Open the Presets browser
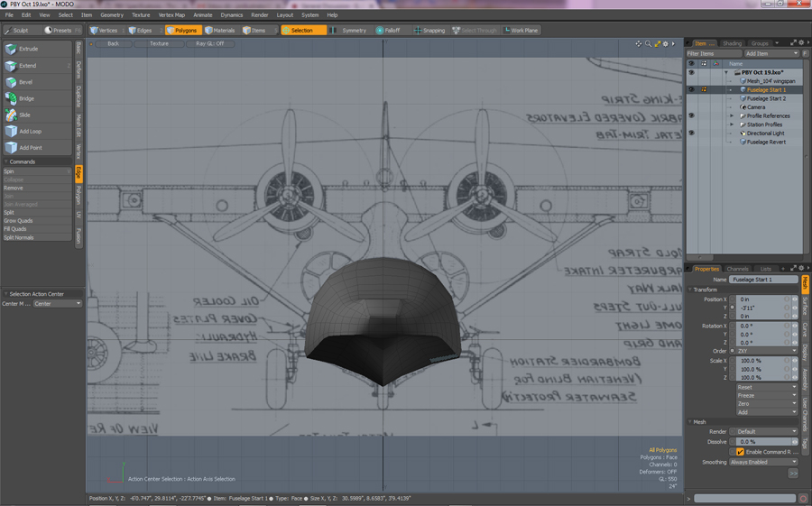This screenshot has width=812, height=506. 62,30
